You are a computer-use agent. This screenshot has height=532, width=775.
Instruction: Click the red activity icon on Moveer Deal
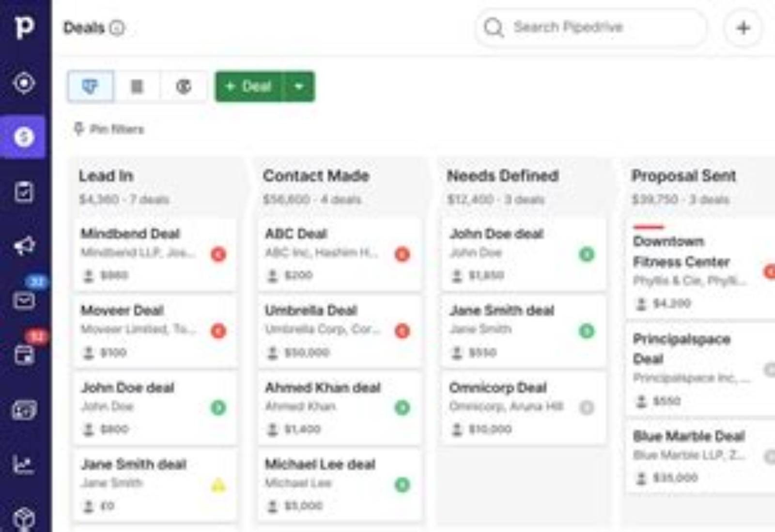point(218,331)
